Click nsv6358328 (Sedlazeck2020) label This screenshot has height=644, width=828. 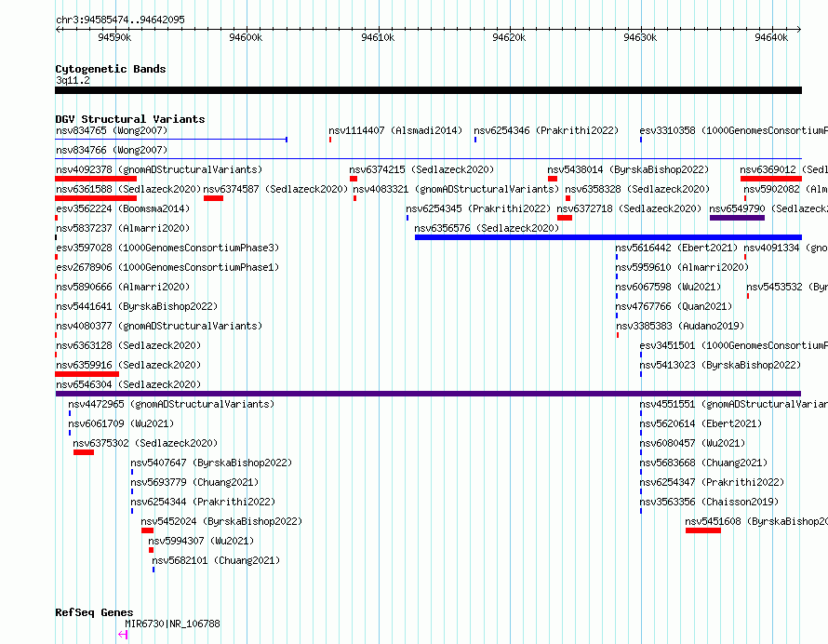coord(637,189)
